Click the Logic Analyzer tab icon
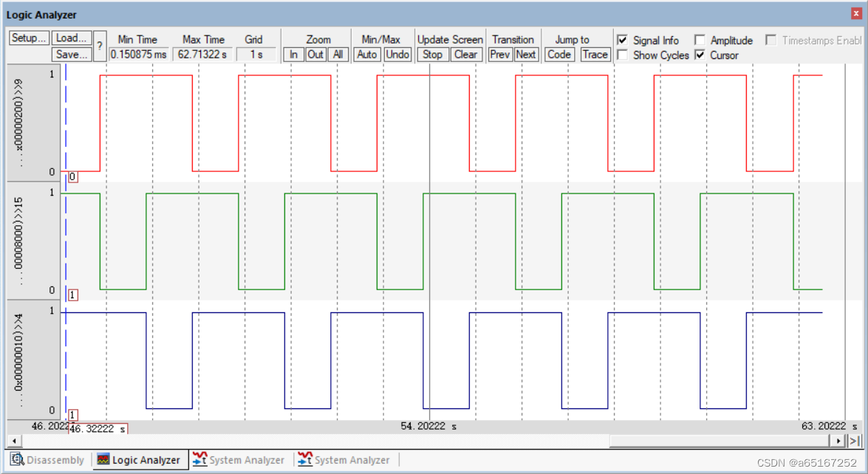Image resolution: width=868 pixels, height=474 pixels. (103, 460)
